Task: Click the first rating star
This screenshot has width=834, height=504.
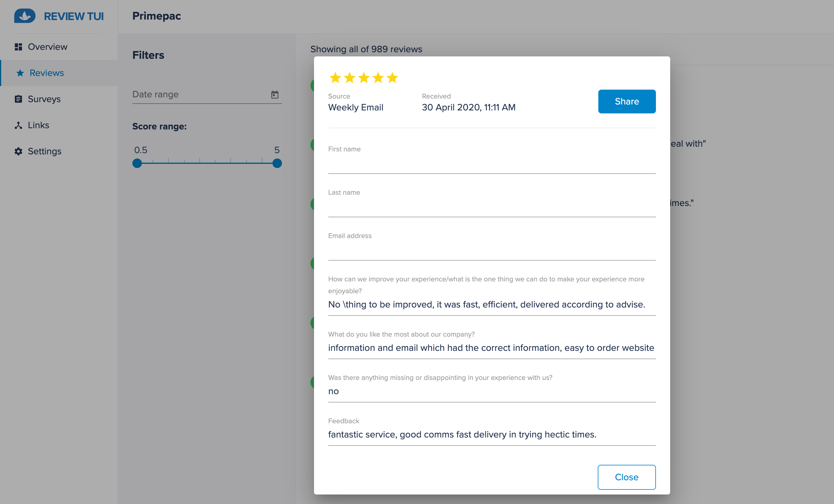Action: (x=335, y=78)
